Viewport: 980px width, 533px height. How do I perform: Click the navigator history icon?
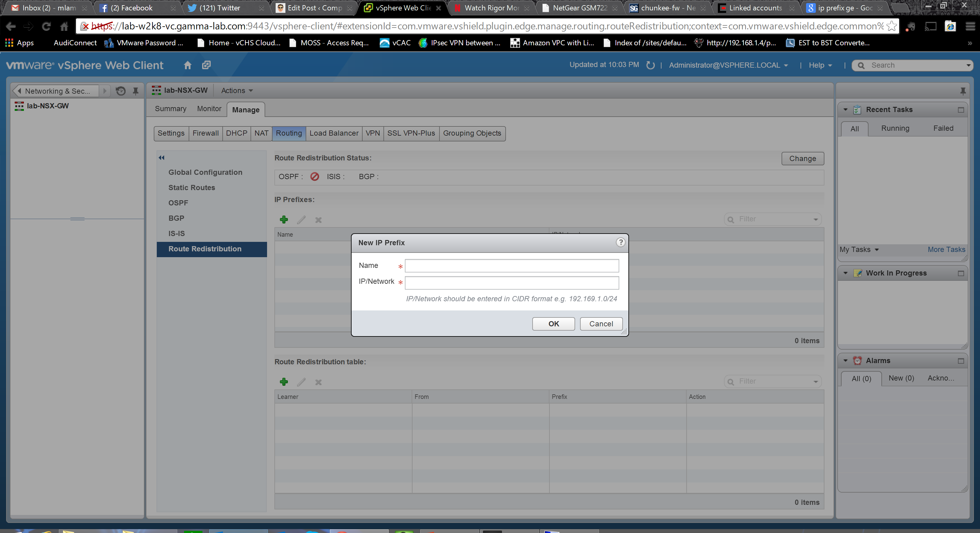pos(121,91)
